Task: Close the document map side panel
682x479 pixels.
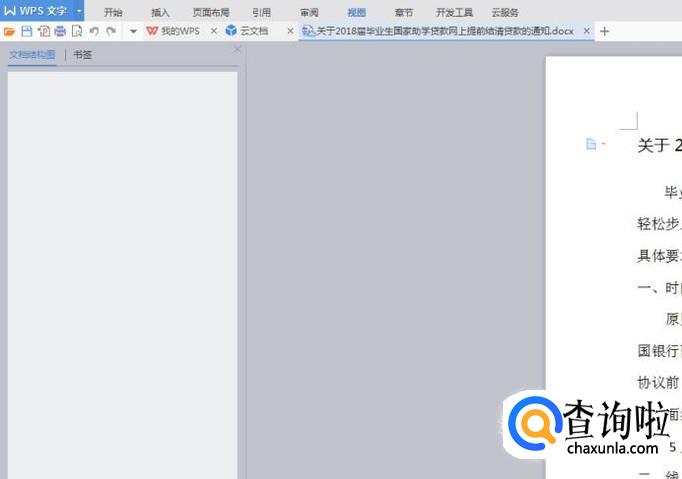Action: [237, 50]
